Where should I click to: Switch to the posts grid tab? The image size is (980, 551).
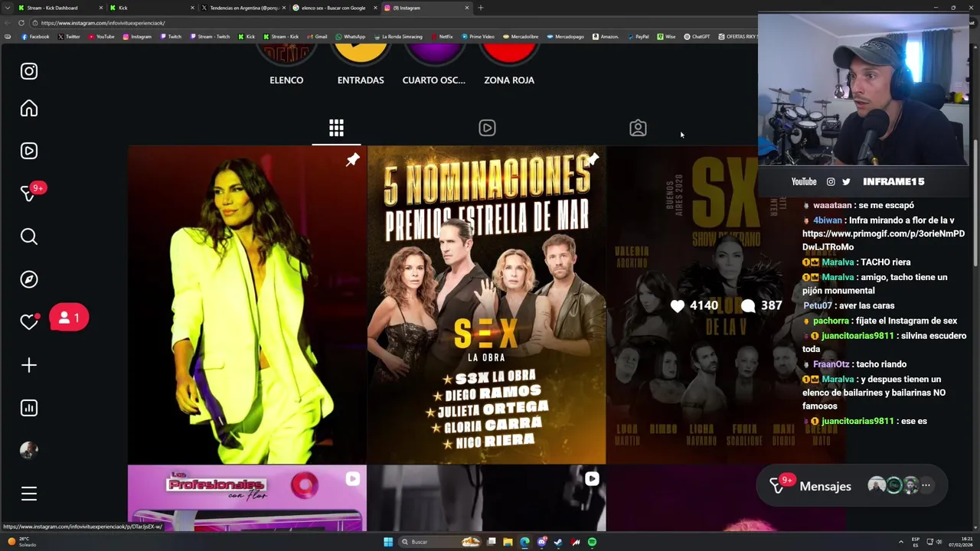coord(336,128)
